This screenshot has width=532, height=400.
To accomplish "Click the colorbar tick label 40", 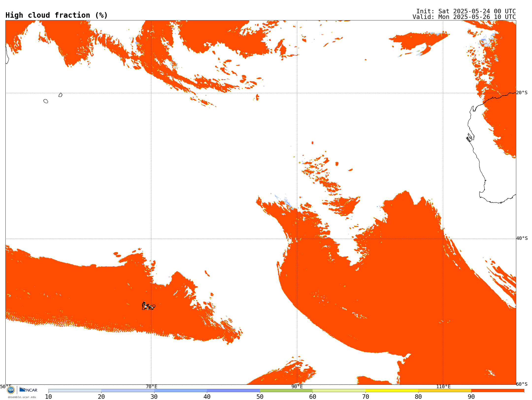I will tap(207, 397).
